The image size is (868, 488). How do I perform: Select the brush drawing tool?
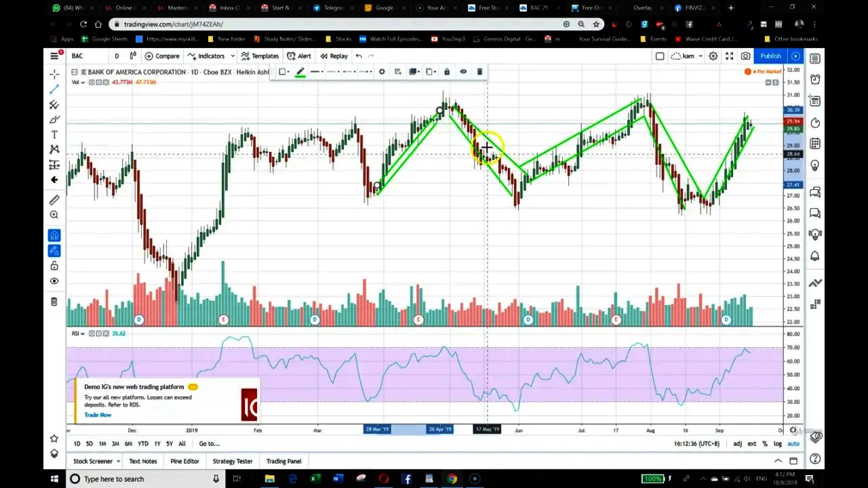tap(54, 120)
